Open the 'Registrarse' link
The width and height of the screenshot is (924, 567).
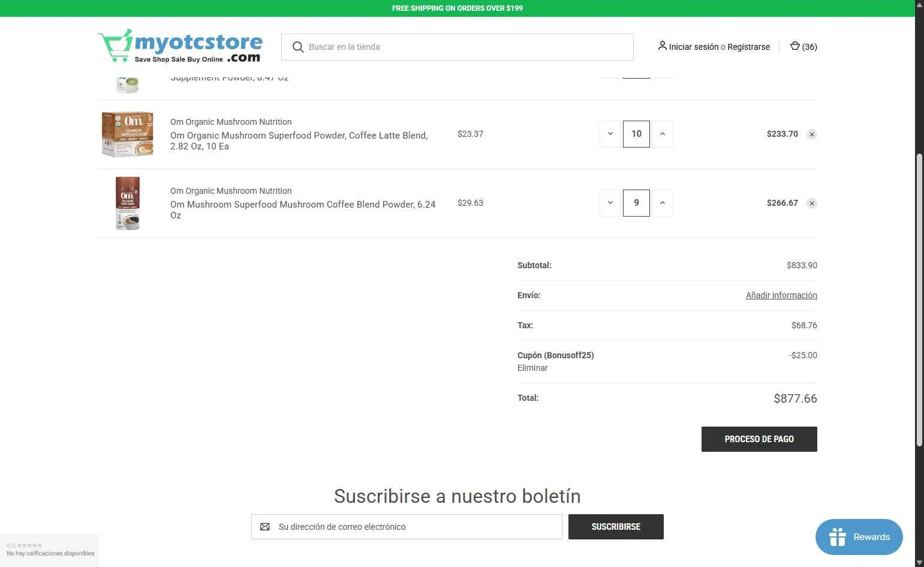[749, 47]
